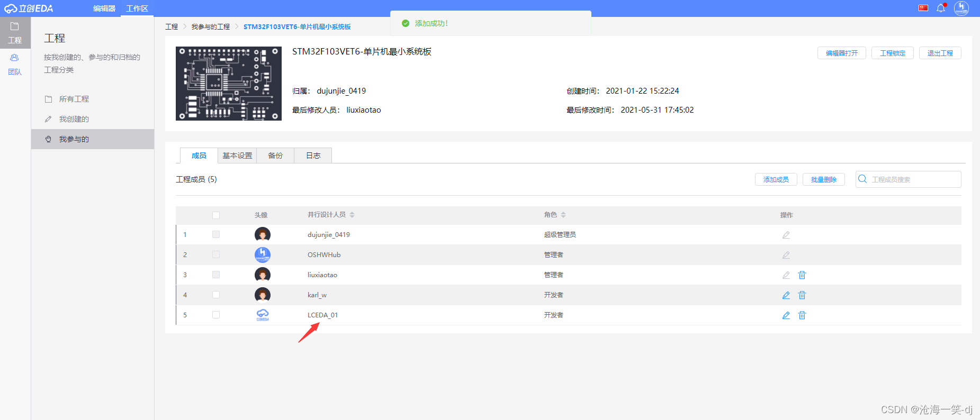Click OSHWHub's avatar
The height and width of the screenshot is (420, 980).
263,254
